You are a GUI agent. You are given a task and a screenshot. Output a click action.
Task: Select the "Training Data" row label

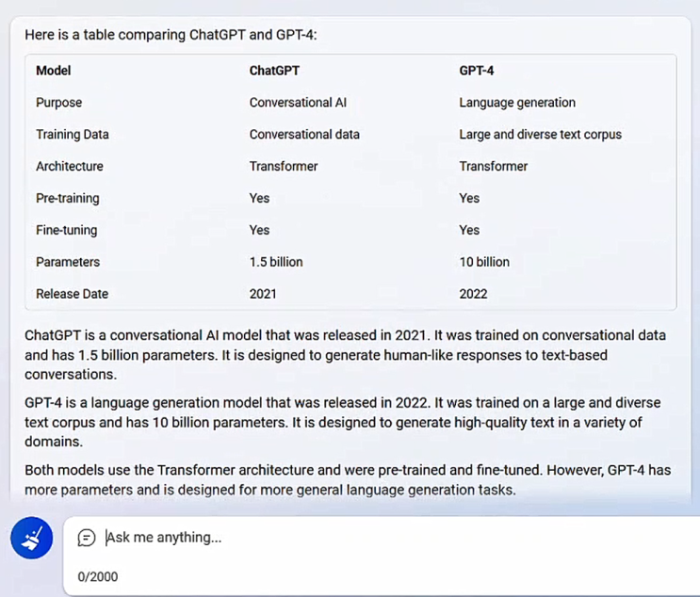click(x=73, y=135)
